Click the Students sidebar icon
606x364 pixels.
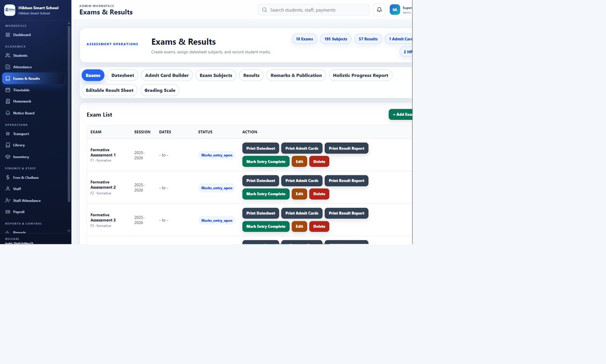[8, 56]
